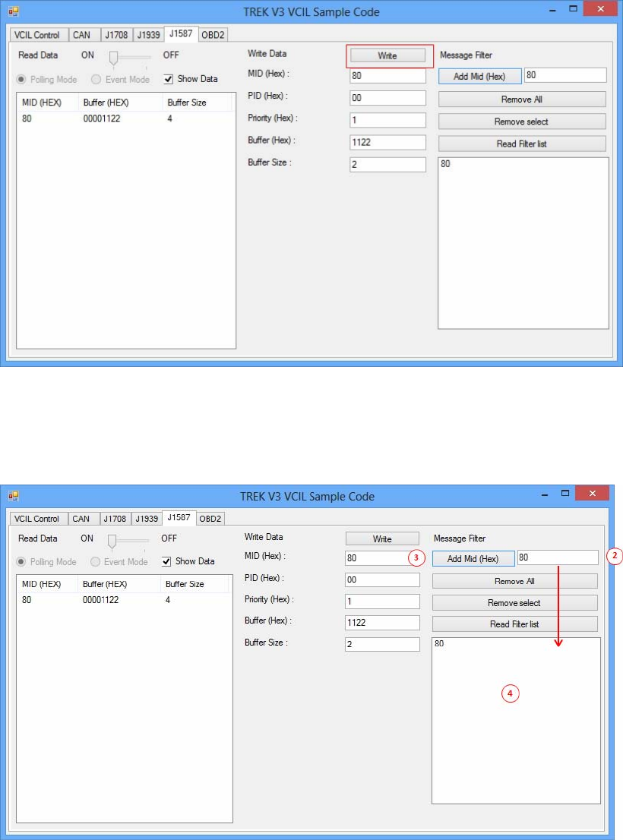Switch to VCIL Control tab in upper window
The image size is (623, 840).
(37, 35)
